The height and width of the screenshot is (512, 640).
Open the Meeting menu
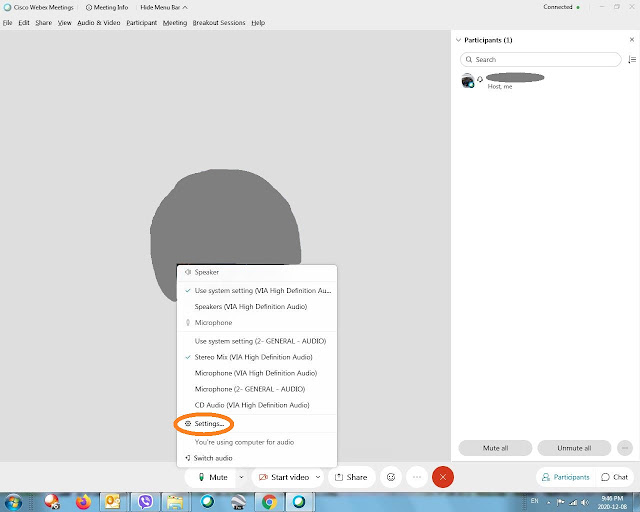(175, 23)
